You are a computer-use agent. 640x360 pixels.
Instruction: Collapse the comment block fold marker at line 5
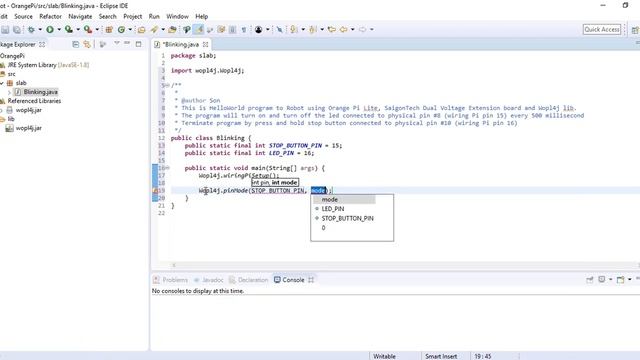[167, 85]
